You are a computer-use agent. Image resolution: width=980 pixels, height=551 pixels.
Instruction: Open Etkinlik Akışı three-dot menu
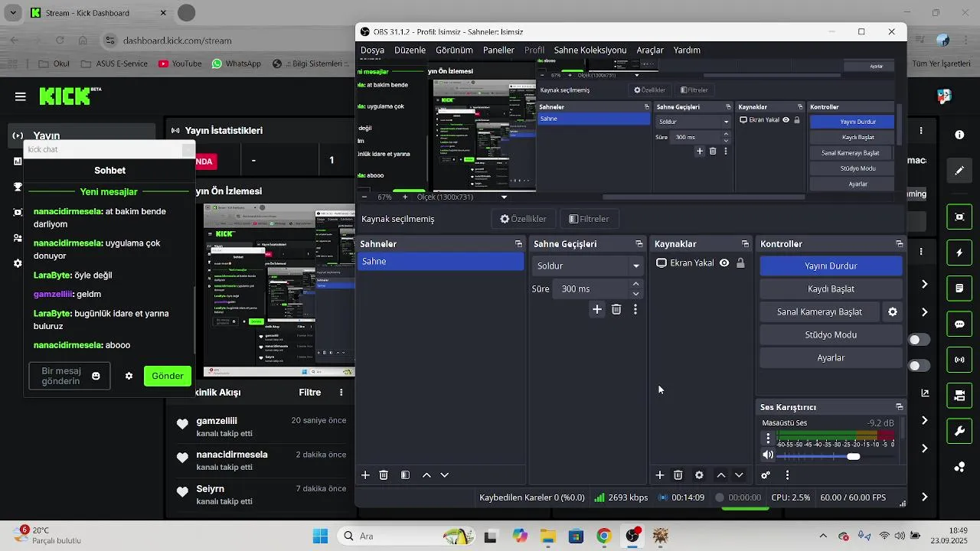click(341, 393)
